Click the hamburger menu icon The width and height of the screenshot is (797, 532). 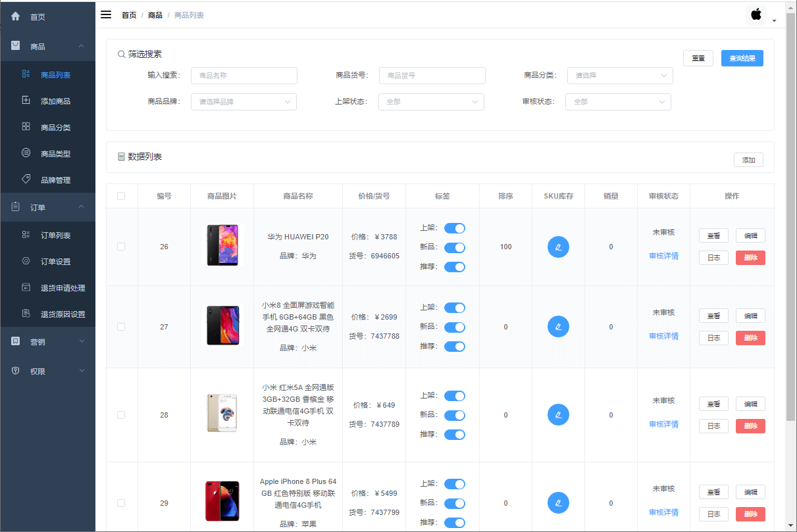[x=106, y=14]
